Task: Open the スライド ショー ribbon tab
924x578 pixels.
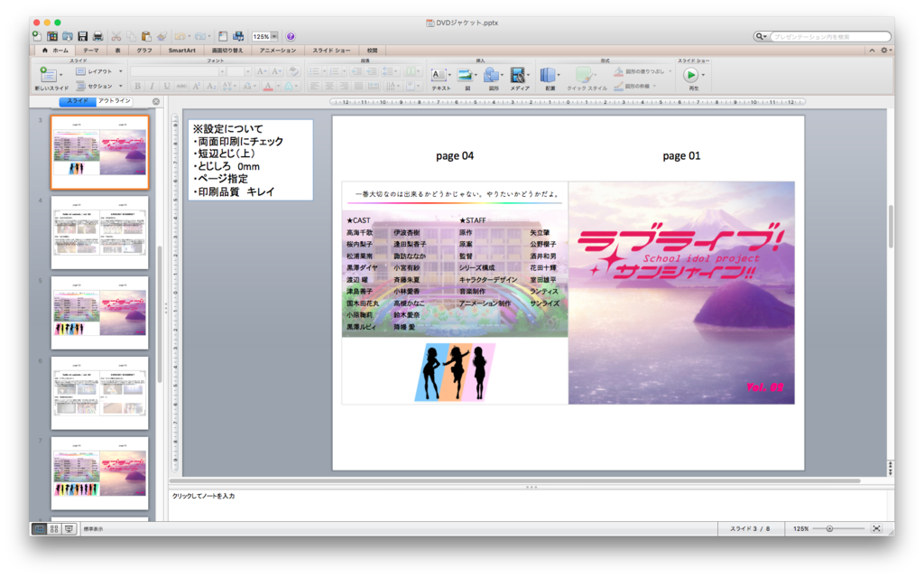Action: tap(331, 51)
